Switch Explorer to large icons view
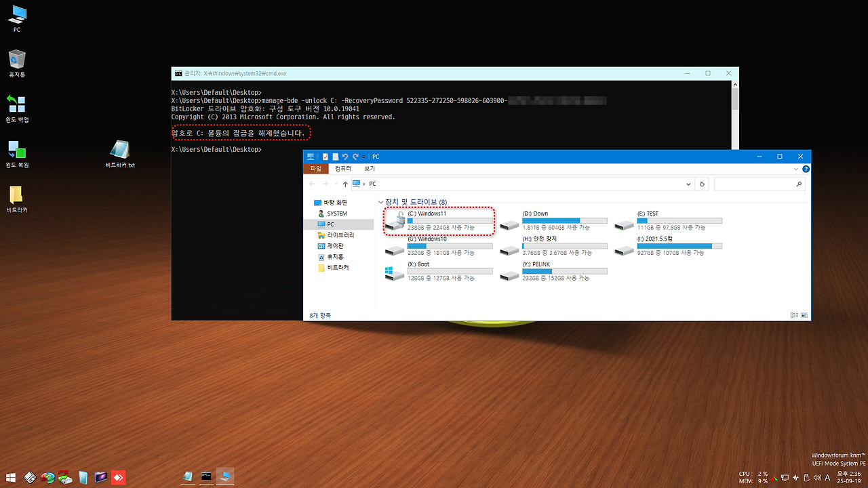Image resolution: width=868 pixels, height=488 pixels. (x=804, y=315)
